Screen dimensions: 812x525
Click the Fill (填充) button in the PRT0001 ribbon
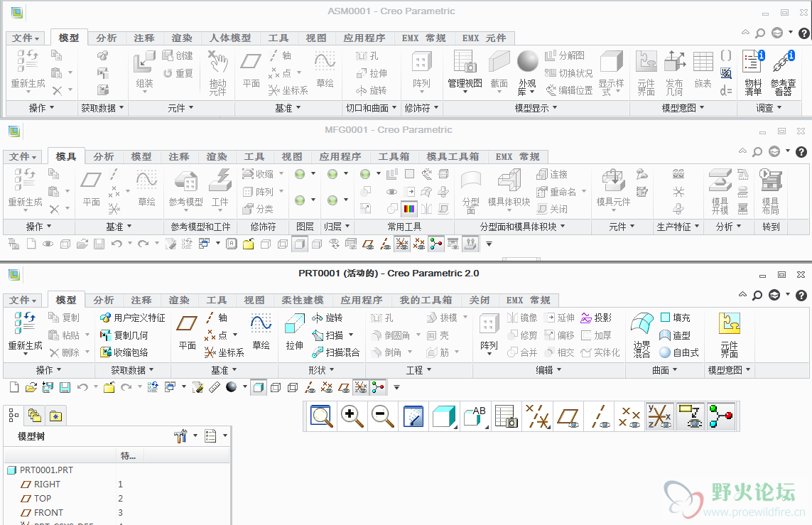click(x=676, y=318)
